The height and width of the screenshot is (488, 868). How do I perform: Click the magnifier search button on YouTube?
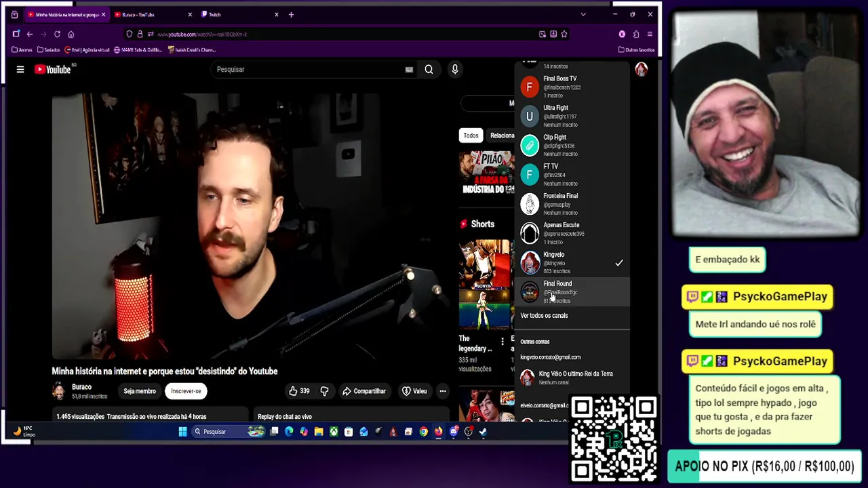[x=429, y=69]
